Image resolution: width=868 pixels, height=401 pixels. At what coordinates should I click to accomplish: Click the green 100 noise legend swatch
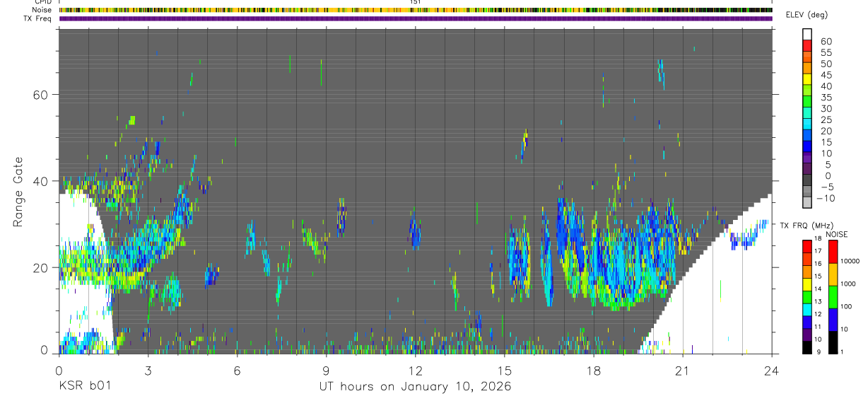pos(833,296)
